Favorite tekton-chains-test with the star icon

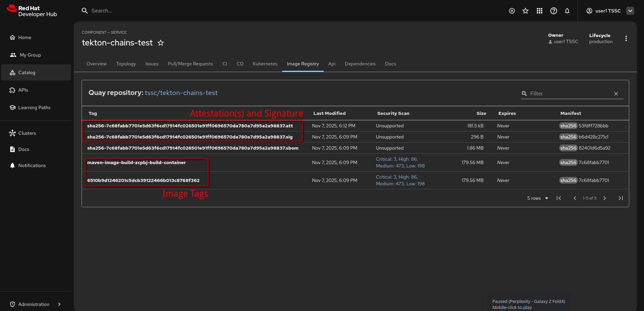[161, 43]
